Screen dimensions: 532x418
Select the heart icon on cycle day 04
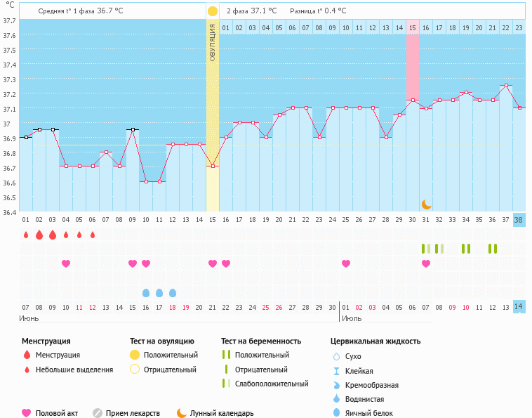coord(66,263)
